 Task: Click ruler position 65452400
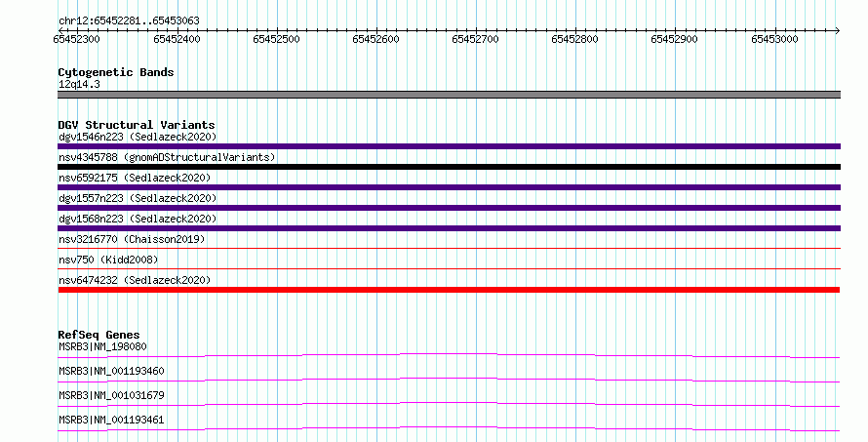coord(177,39)
